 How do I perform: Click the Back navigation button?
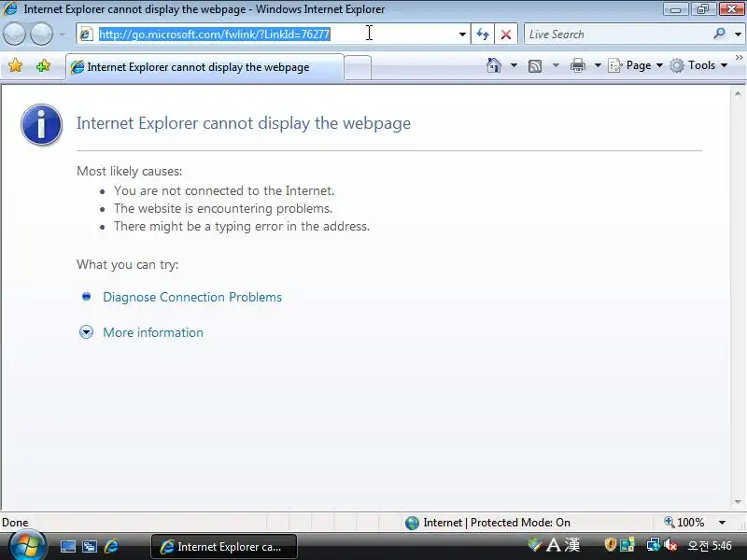15,34
